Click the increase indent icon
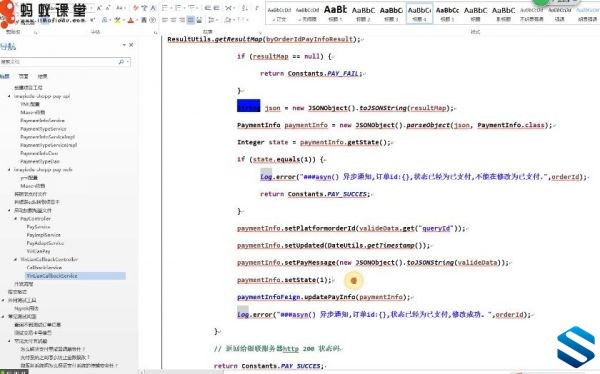The width and height of the screenshot is (600, 374). (217, 8)
